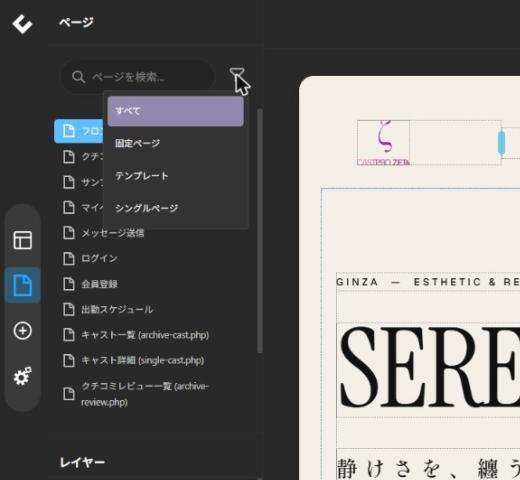Click the page icon beside キャスト詳細
Image resolution: width=520 pixels, height=480 pixels.
click(x=69, y=360)
